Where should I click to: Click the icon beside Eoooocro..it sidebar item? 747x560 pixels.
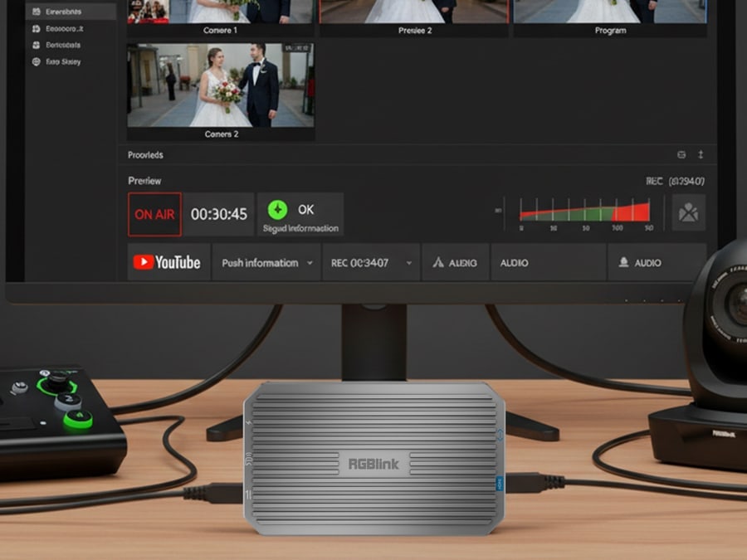coord(37,28)
